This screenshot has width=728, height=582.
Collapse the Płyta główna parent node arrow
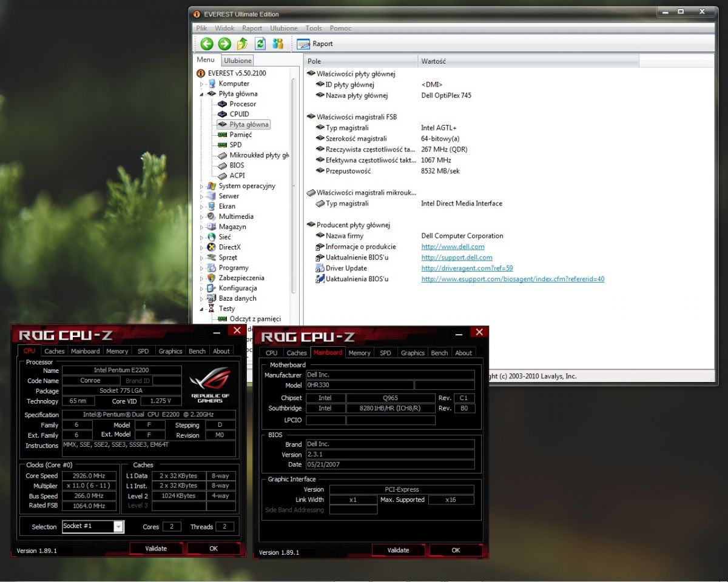click(202, 94)
